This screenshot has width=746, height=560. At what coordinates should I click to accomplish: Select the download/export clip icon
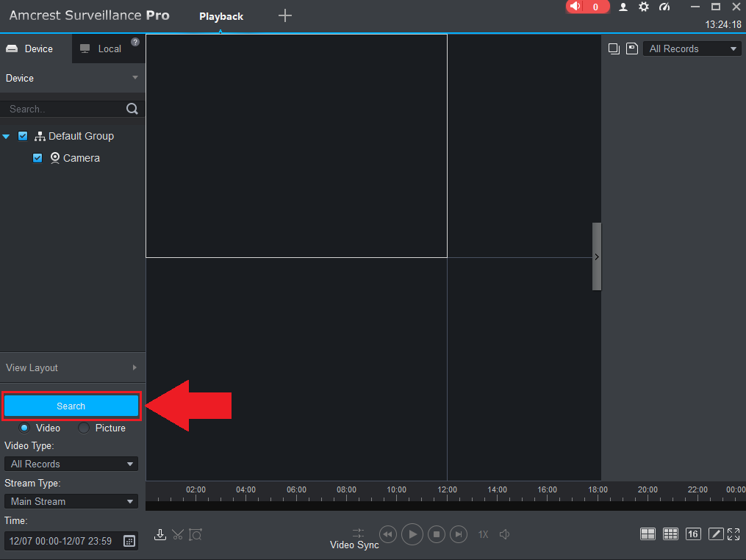[x=160, y=534]
